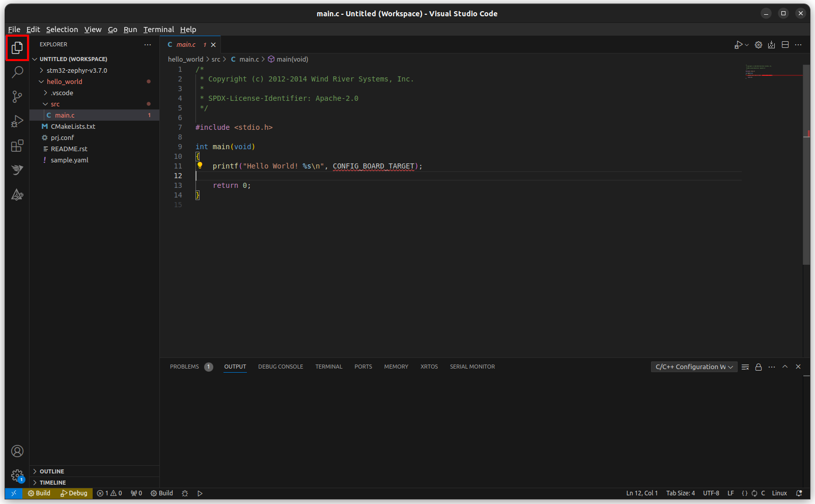Toggle the output panel lock scrolling icon
This screenshot has height=504, width=815.
(758, 367)
